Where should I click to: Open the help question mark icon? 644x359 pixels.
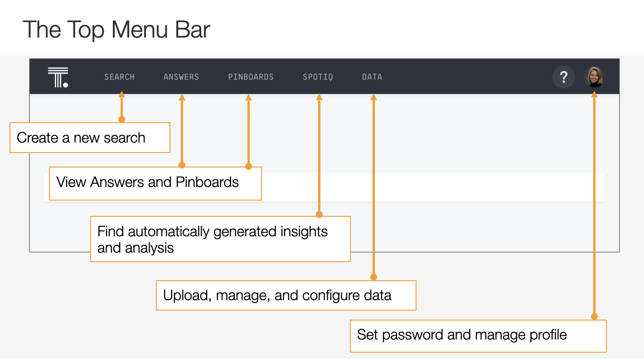pyautogui.click(x=563, y=77)
